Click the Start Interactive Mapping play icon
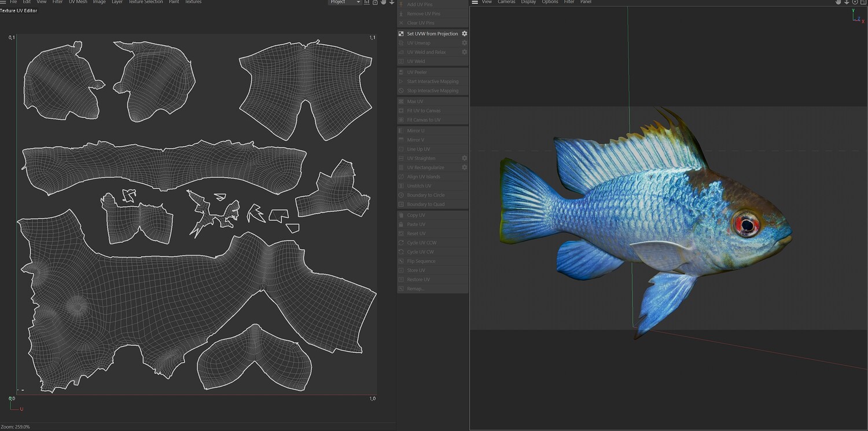The image size is (868, 431). point(402,82)
